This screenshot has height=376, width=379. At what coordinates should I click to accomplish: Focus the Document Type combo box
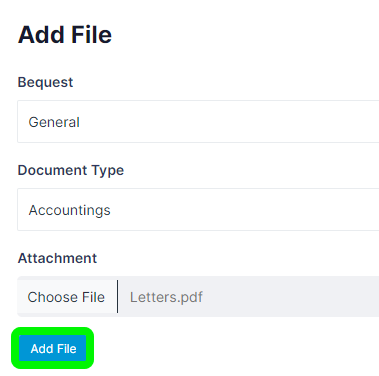click(x=198, y=210)
